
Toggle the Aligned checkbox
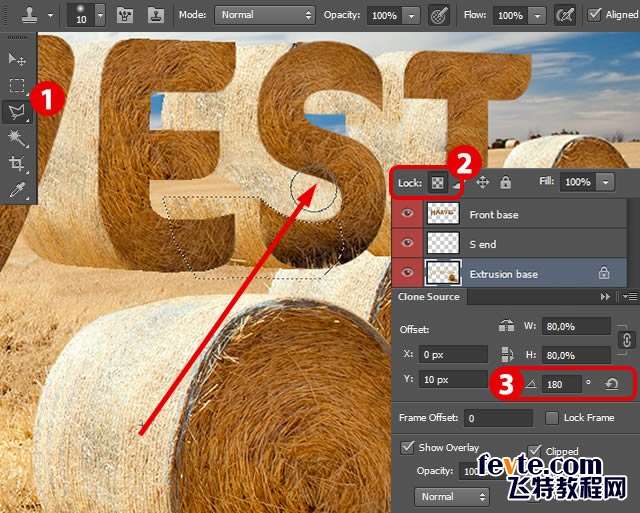595,15
